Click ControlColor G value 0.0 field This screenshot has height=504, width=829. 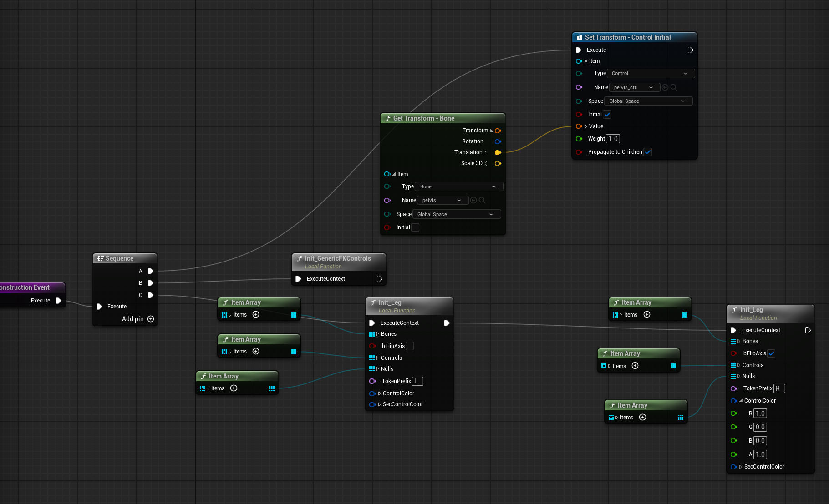click(x=760, y=427)
